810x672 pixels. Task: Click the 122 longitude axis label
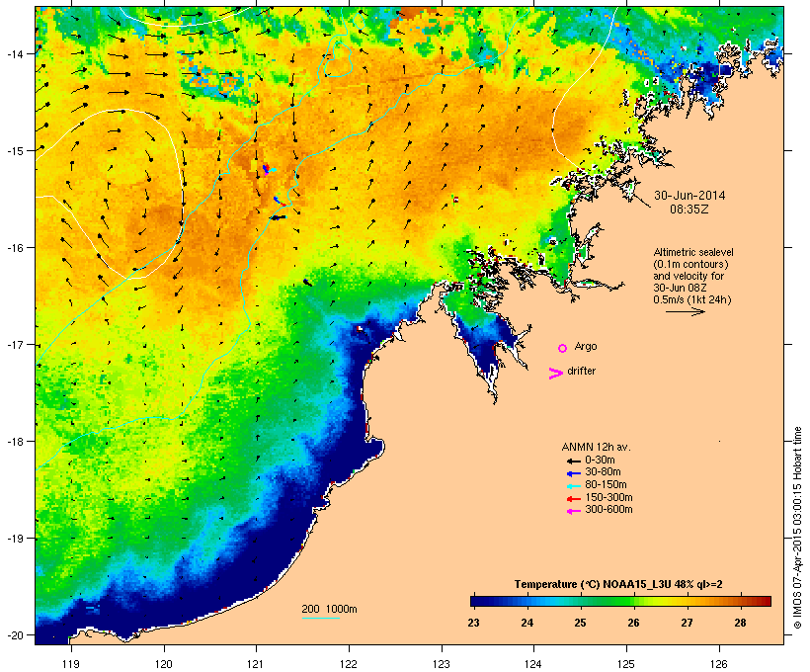[x=349, y=664]
